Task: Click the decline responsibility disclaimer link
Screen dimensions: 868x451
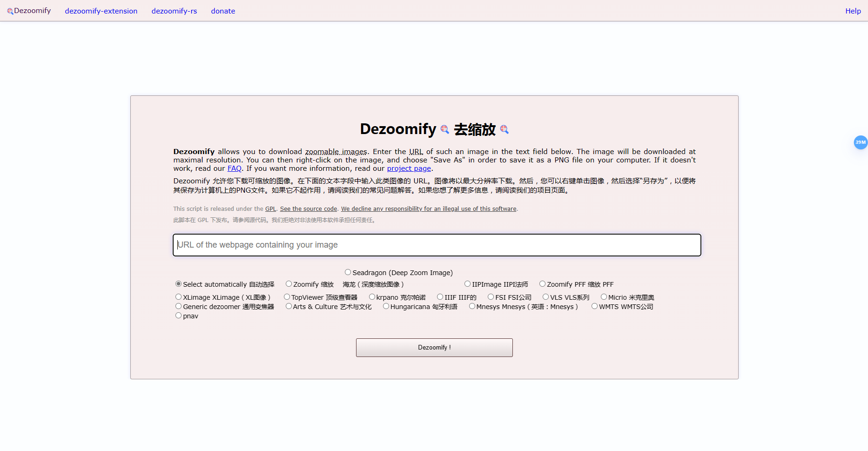Action: 429,209
